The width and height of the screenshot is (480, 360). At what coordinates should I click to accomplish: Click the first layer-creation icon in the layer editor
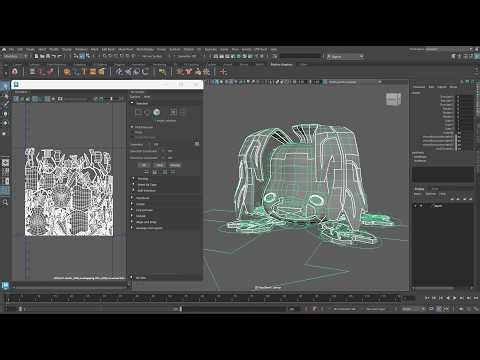452,199
